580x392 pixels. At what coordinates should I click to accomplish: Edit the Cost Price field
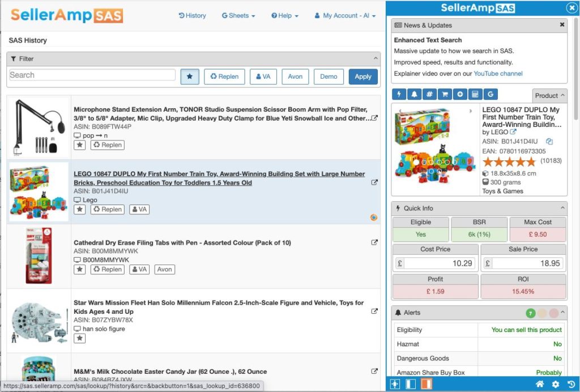pyautogui.click(x=440, y=263)
